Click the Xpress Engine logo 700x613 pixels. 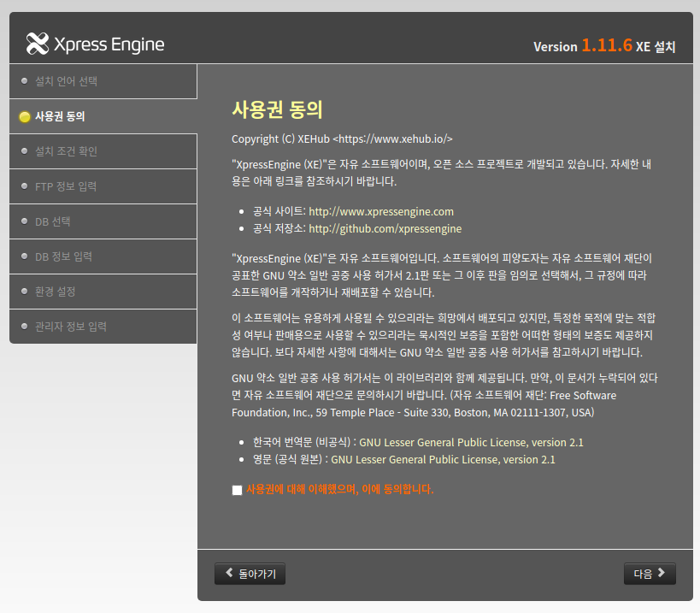coord(95,44)
